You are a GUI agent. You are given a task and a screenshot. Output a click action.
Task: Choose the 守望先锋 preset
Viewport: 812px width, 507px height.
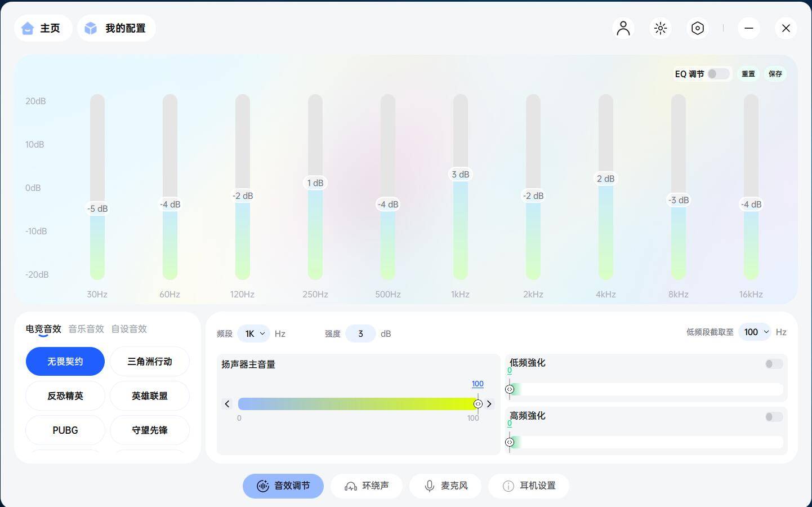[150, 430]
